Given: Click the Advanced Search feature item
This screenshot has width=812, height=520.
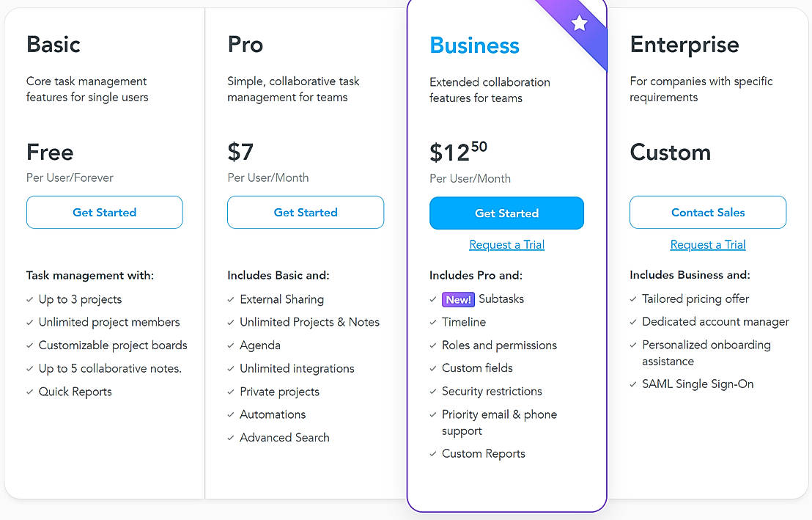Looking at the screenshot, I should pyautogui.click(x=284, y=438).
